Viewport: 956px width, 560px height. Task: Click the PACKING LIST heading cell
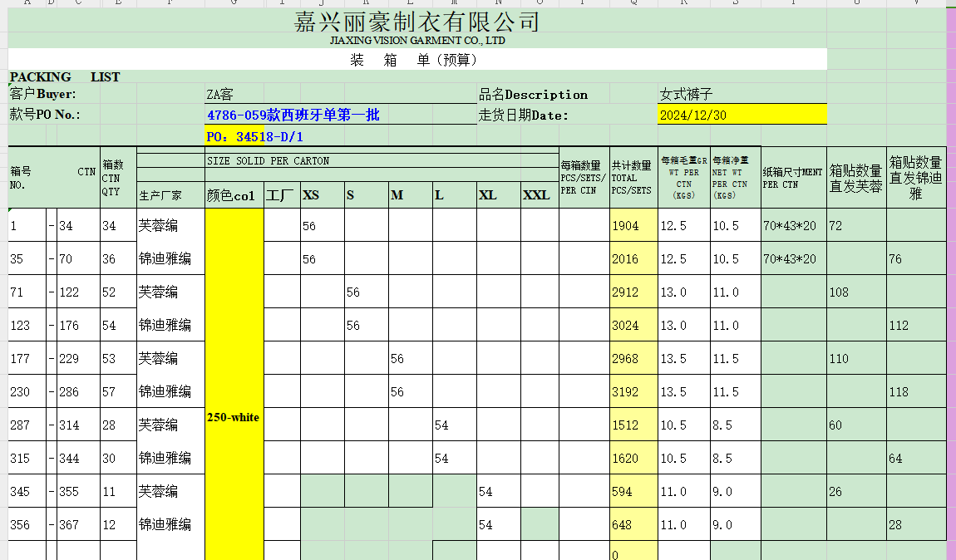pos(65,77)
